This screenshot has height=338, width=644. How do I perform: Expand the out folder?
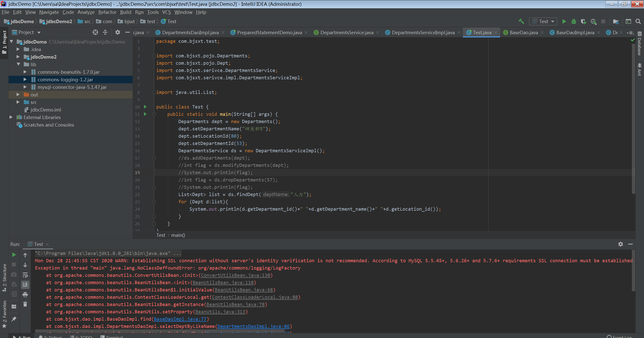[x=18, y=94]
